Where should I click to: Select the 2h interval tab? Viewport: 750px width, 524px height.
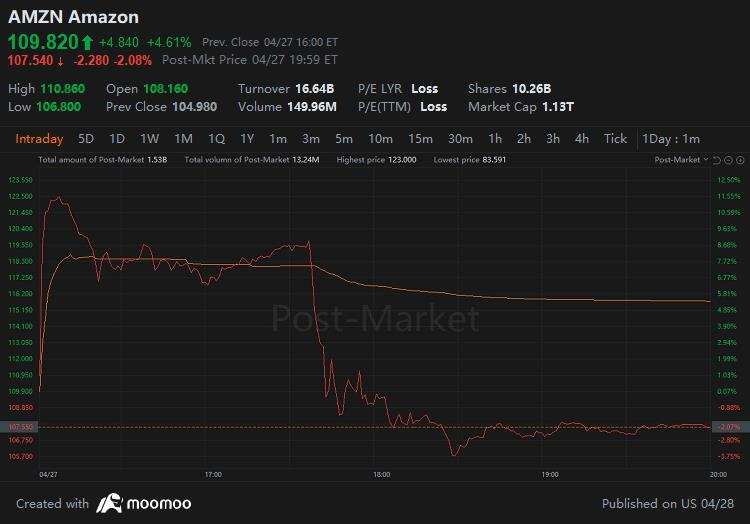click(x=524, y=139)
